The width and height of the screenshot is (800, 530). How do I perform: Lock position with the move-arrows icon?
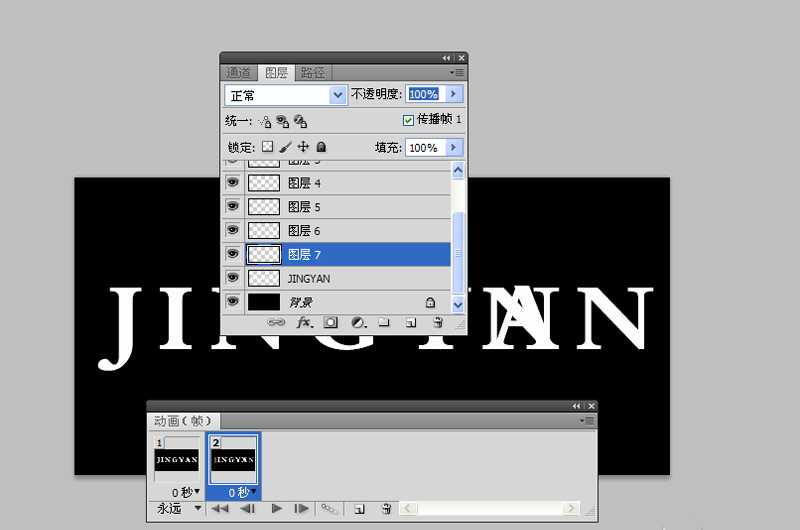pyautogui.click(x=303, y=147)
